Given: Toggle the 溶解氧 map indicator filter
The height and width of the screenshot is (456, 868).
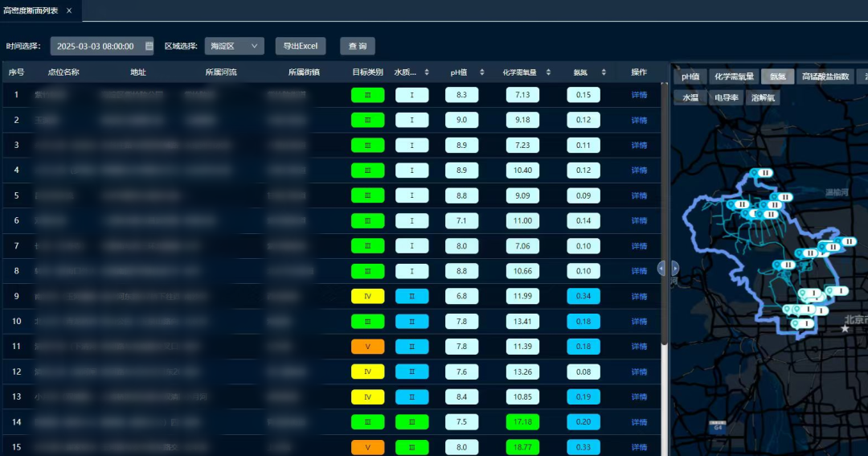Looking at the screenshot, I should (763, 97).
